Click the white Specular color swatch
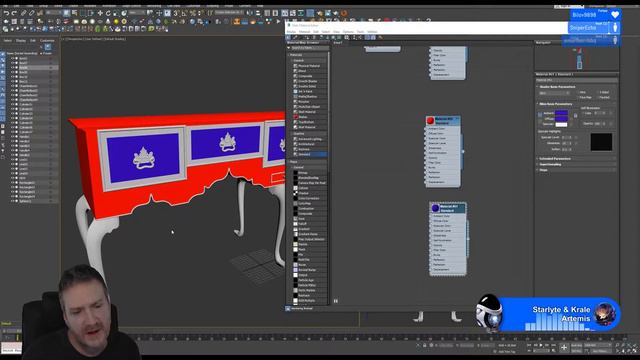Viewport: 640px width, 360px height. click(x=561, y=125)
